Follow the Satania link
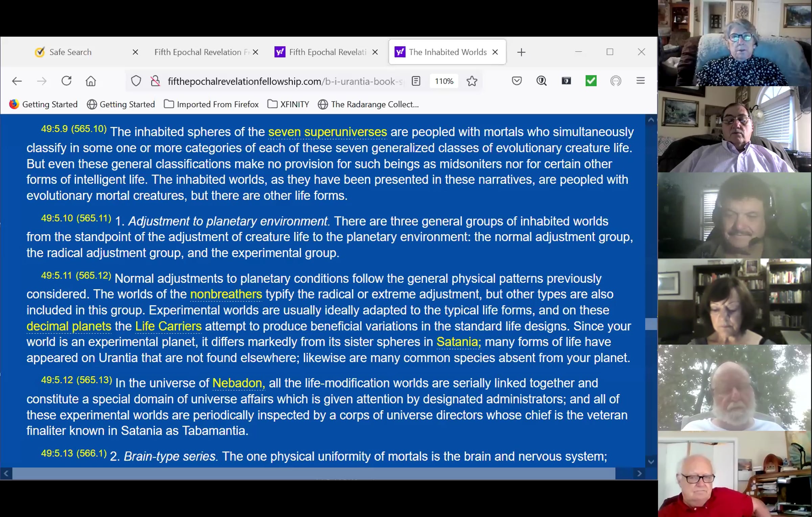Screen dimensions: 812x517 (x=458, y=342)
